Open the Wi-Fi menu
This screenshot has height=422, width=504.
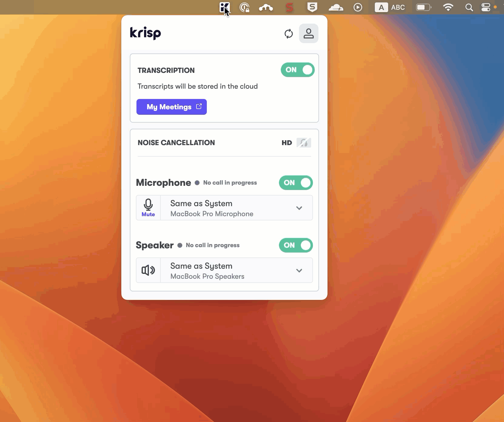[448, 7]
